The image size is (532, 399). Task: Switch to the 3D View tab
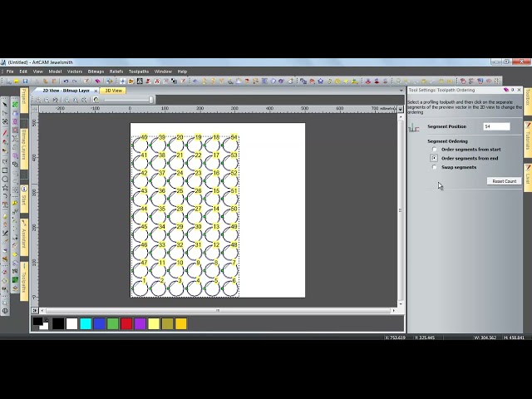[x=113, y=91]
